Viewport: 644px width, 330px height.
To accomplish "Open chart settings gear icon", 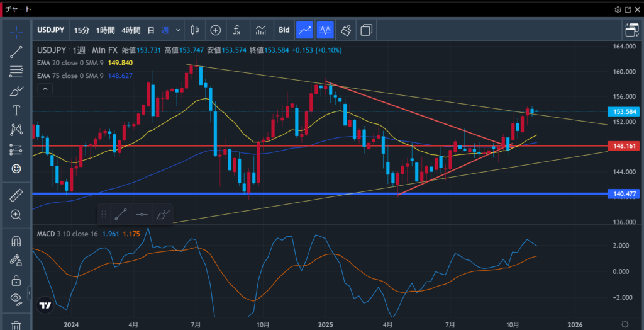I will click(618, 9).
